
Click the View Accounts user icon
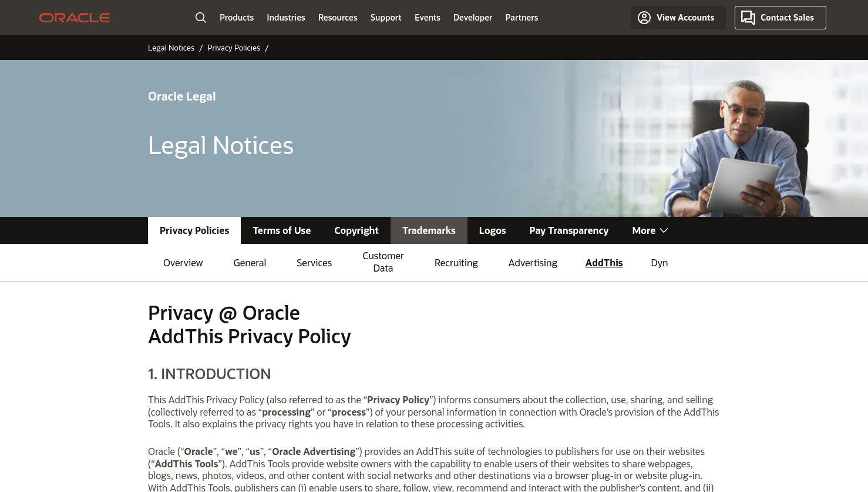(644, 18)
